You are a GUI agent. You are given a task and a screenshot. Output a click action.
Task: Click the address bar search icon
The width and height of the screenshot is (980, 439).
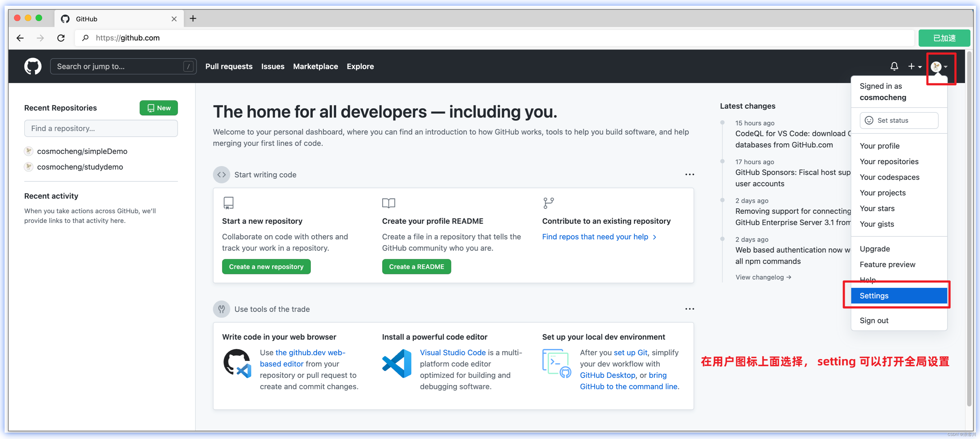[86, 38]
